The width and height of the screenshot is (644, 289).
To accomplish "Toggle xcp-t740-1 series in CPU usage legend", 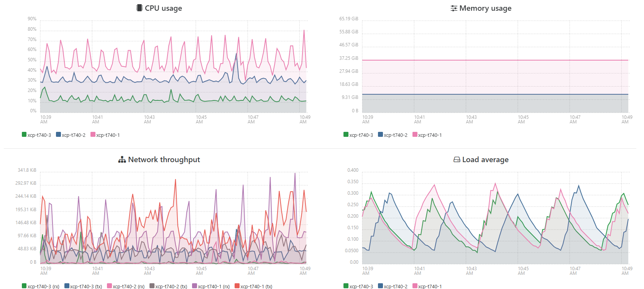I will click(108, 135).
